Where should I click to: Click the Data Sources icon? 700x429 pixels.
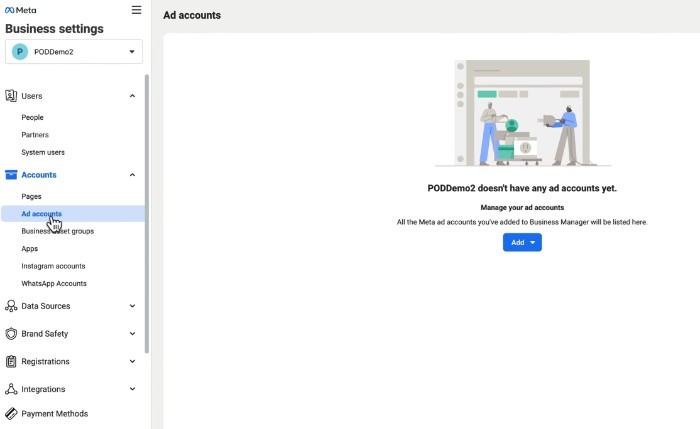click(x=11, y=306)
